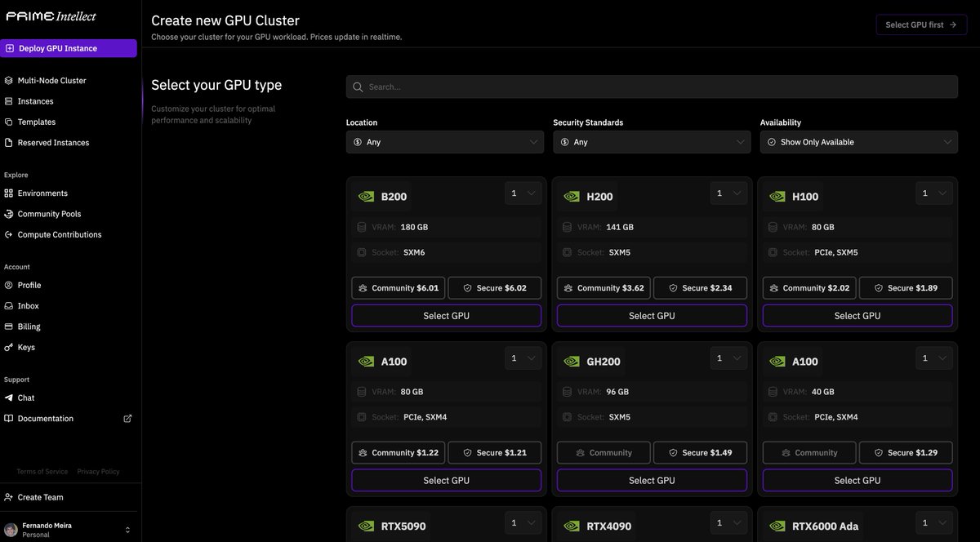Viewport: 980px width, 542px height.
Task: Open the GH200 GPU count dropdown
Action: pyautogui.click(x=728, y=358)
